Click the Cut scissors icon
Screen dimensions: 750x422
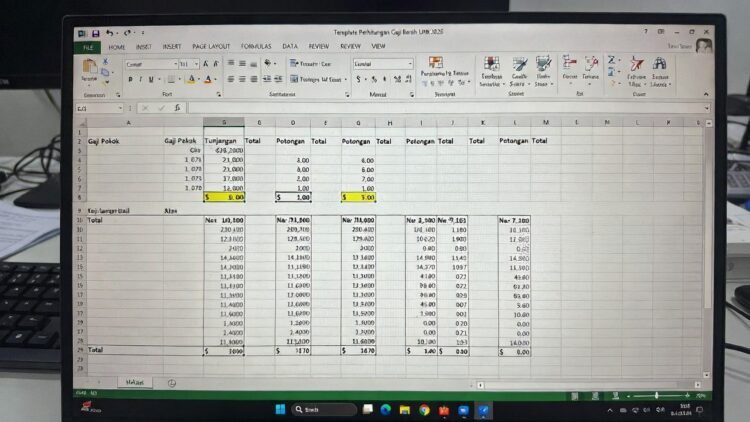tap(105, 61)
